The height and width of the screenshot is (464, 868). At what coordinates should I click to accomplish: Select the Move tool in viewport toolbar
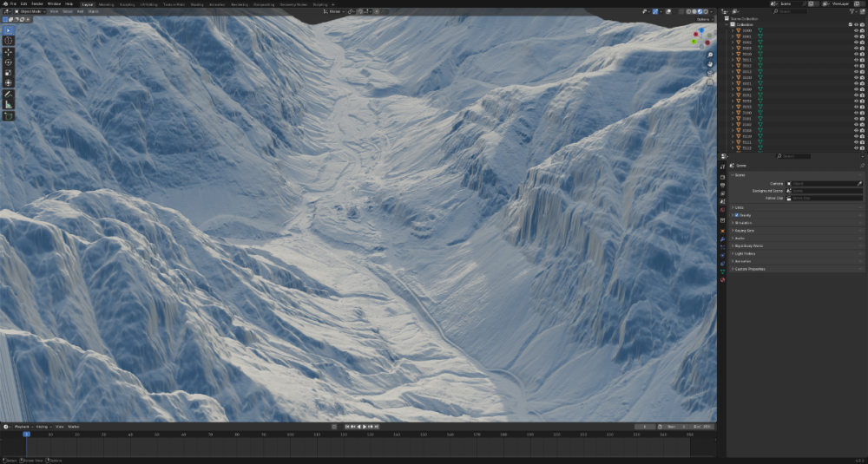tap(9, 51)
